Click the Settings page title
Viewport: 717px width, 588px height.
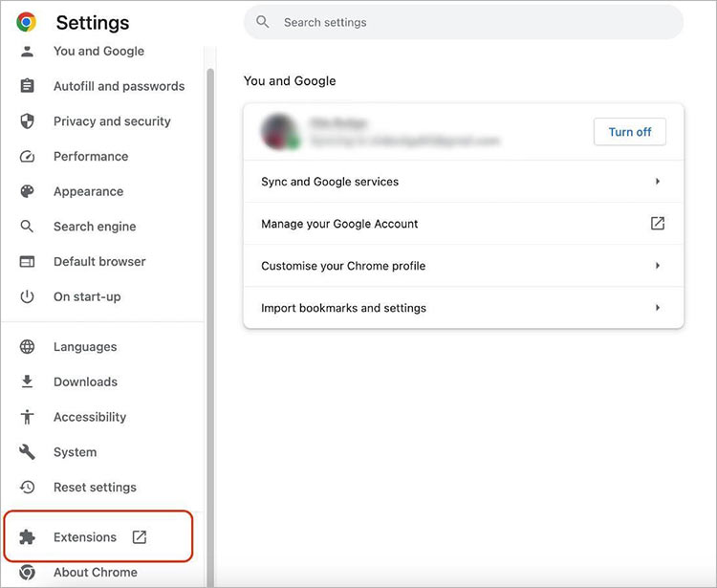[93, 22]
